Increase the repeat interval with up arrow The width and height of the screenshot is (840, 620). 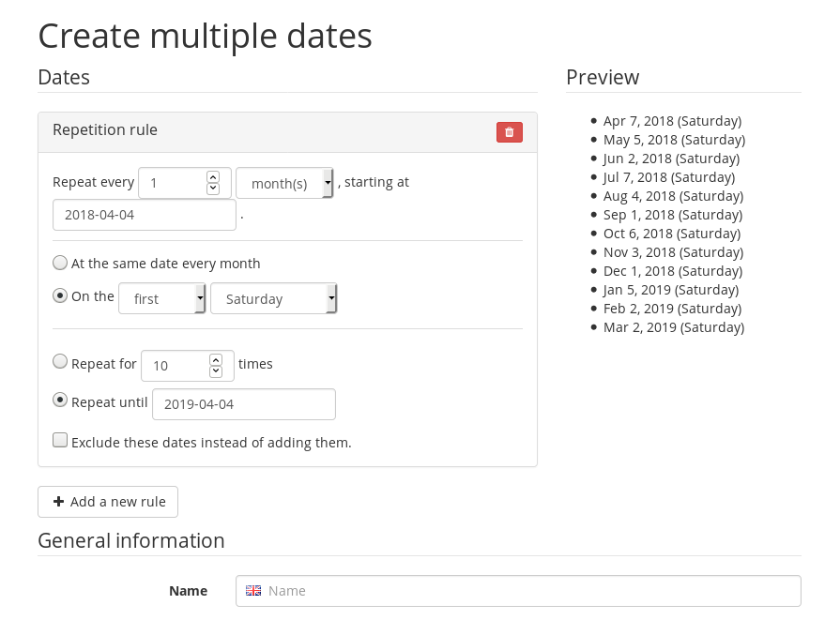(213, 176)
